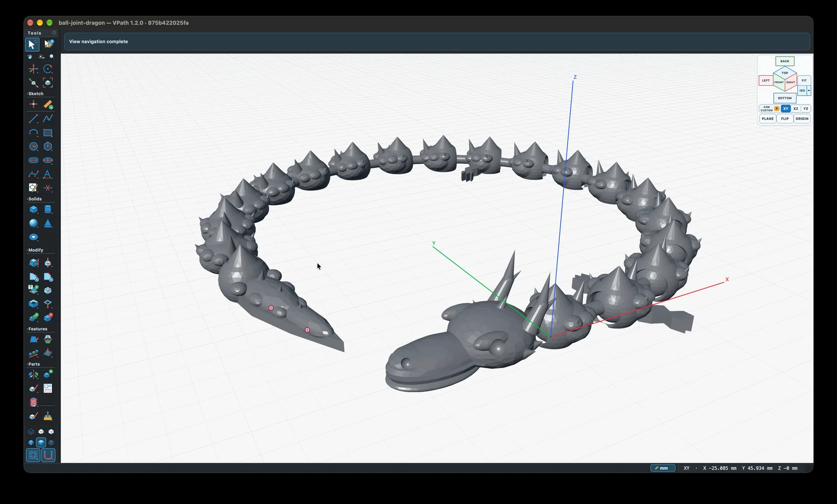Collapse the Tools panel header button

click(x=54, y=33)
